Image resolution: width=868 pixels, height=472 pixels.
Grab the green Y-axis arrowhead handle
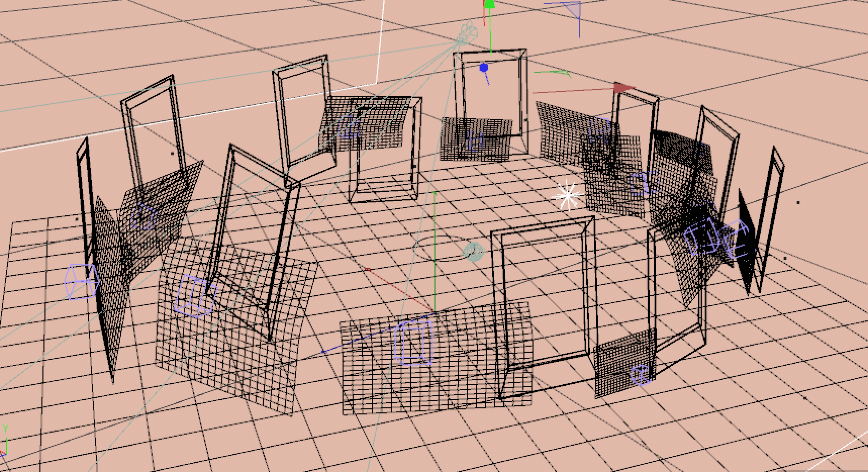tap(489, 5)
